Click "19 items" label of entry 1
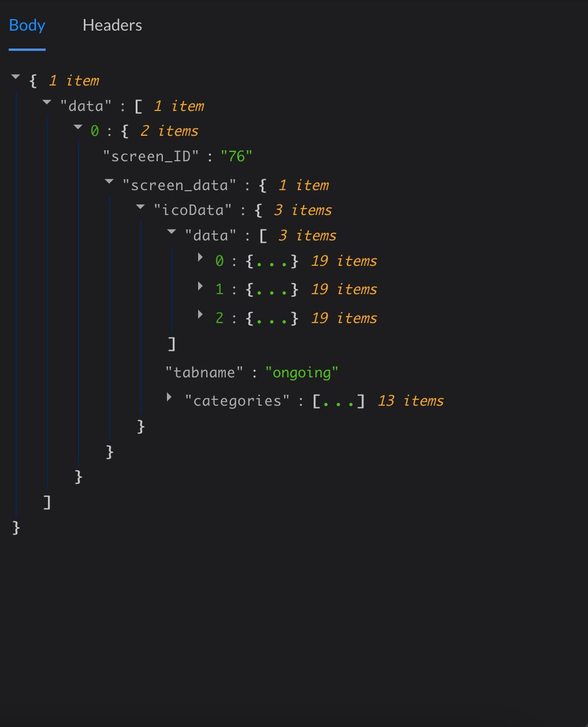The height and width of the screenshot is (727, 588). tap(344, 289)
